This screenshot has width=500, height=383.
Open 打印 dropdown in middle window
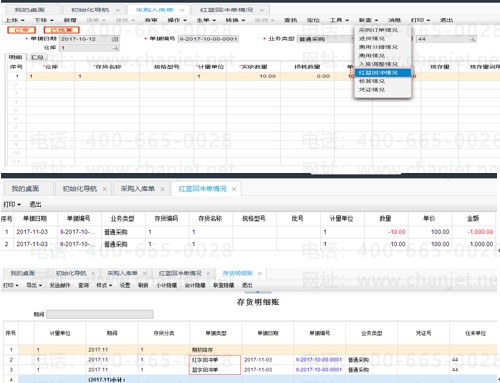(12, 204)
